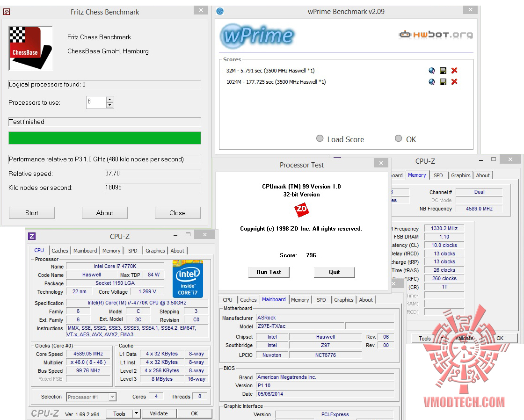Click Validate in front CPU-Z window
This screenshot has height=420, width=524.
click(x=159, y=413)
